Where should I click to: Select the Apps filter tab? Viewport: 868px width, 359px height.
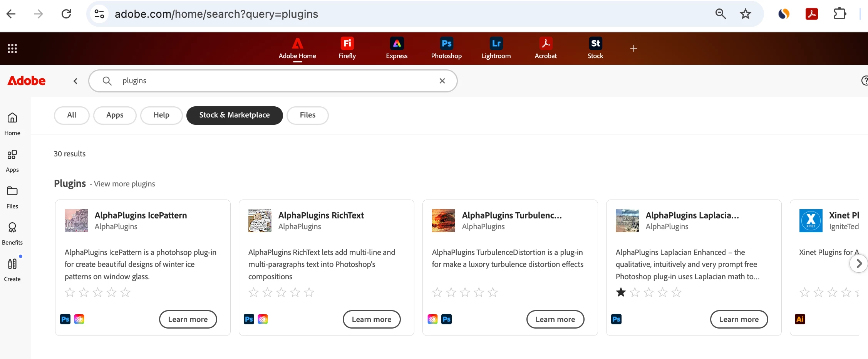tap(115, 115)
